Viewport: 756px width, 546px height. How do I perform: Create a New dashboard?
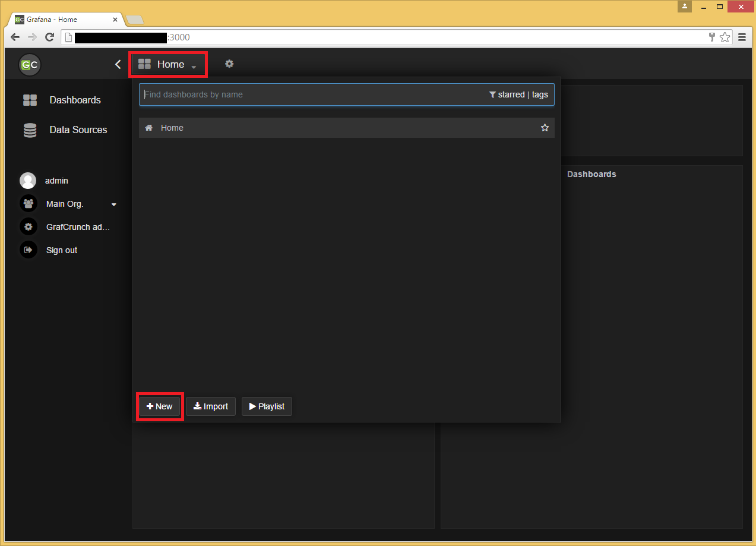coord(160,406)
